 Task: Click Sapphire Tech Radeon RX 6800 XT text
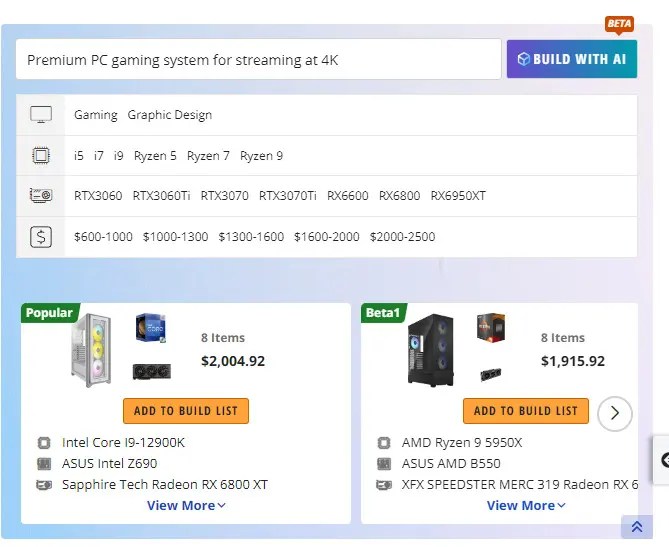pos(165,485)
